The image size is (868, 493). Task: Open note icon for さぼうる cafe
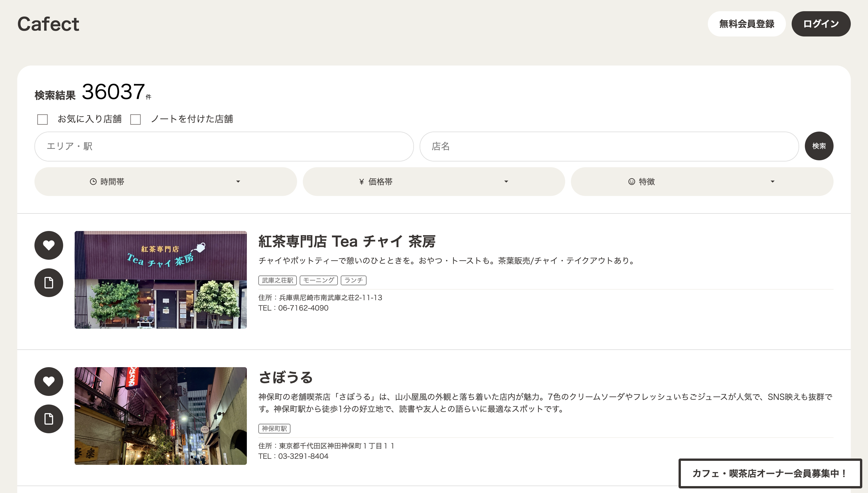click(49, 419)
